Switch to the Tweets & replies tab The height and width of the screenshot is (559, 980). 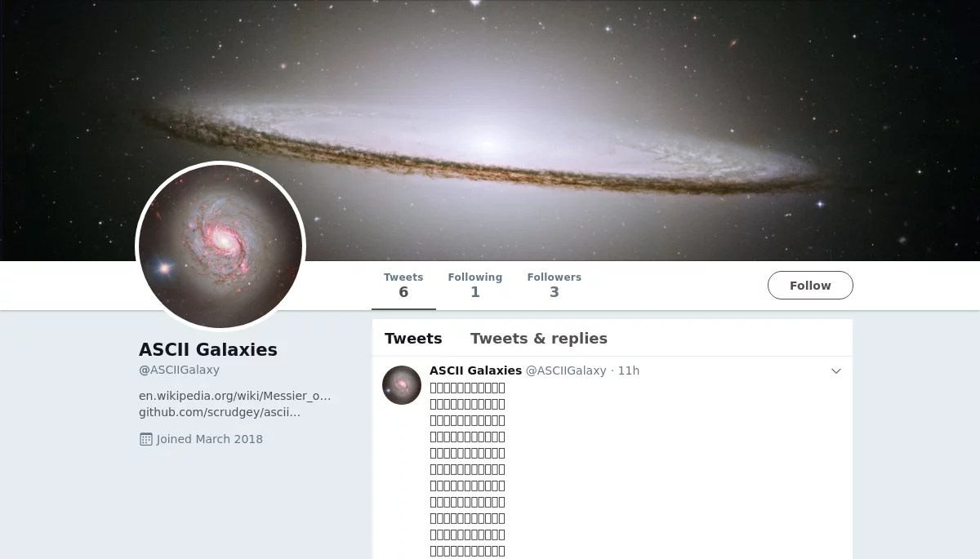(539, 339)
